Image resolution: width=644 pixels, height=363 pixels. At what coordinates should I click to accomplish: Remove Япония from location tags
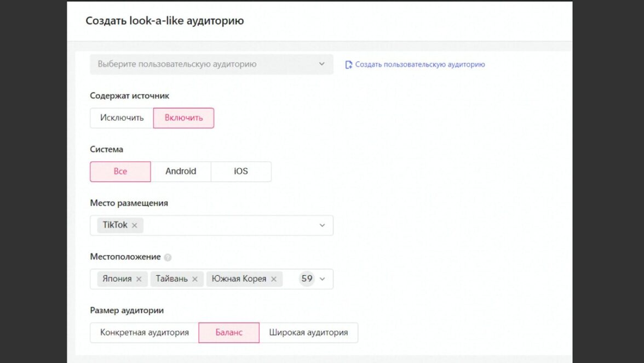139,279
